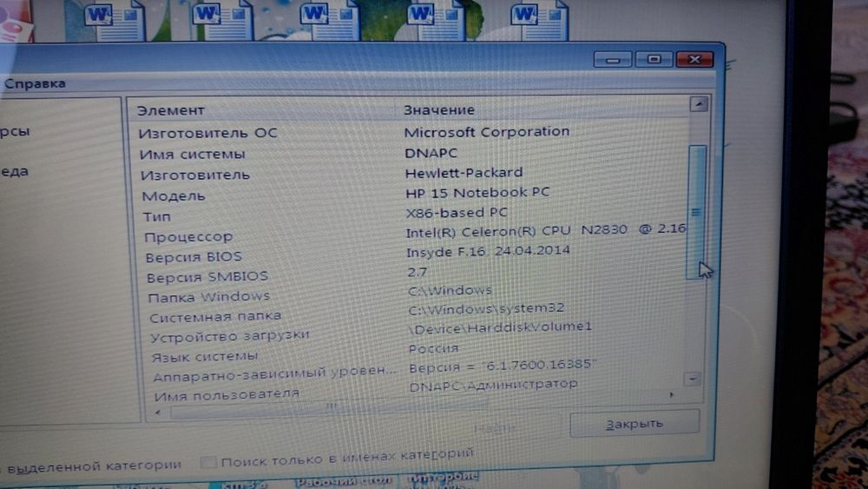Screen dimensions: 868x489
Task: Select the X86-based PC value
Action: [457, 213]
